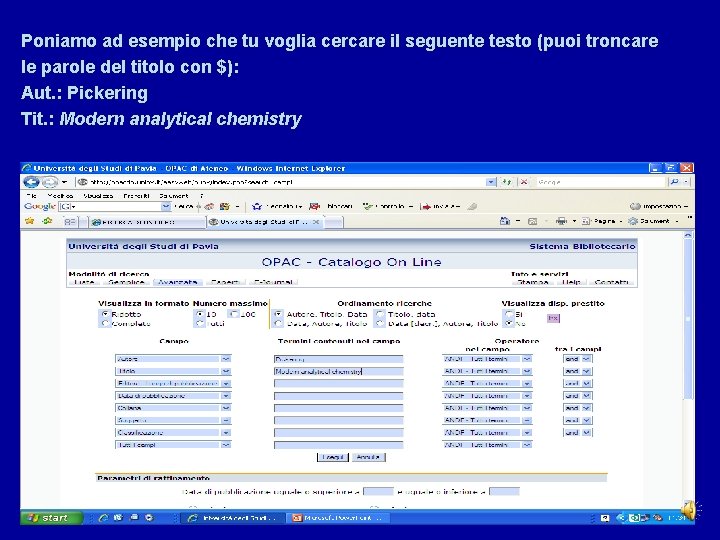Click the Home icon in IE command bar

coord(504,221)
